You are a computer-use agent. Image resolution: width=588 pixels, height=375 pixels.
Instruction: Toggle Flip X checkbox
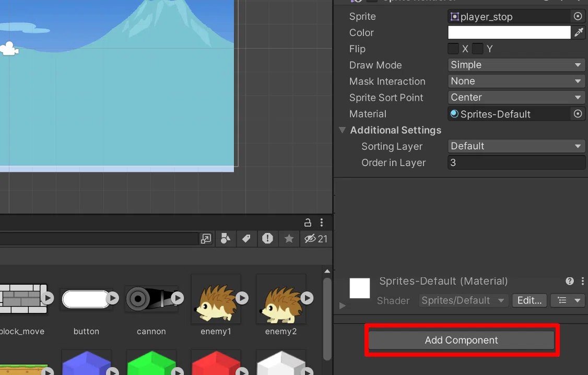coord(453,49)
